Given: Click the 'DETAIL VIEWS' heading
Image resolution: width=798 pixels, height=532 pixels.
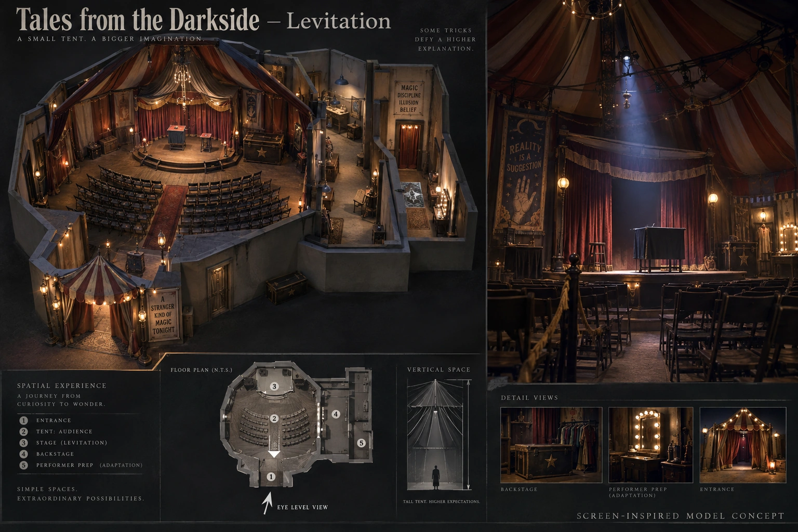Looking at the screenshot, I should (529, 398).
